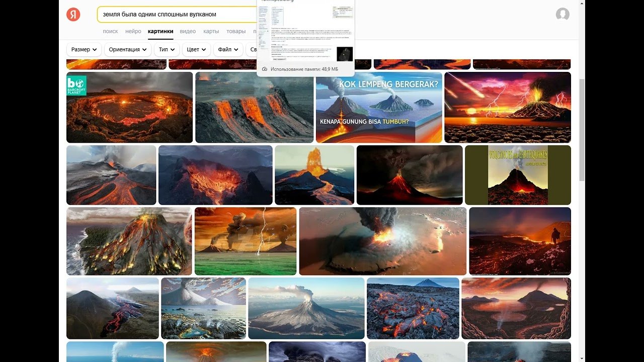Open the glowing crater close-up image
This screenshot has height=362, width=644.
click(215, 175)
